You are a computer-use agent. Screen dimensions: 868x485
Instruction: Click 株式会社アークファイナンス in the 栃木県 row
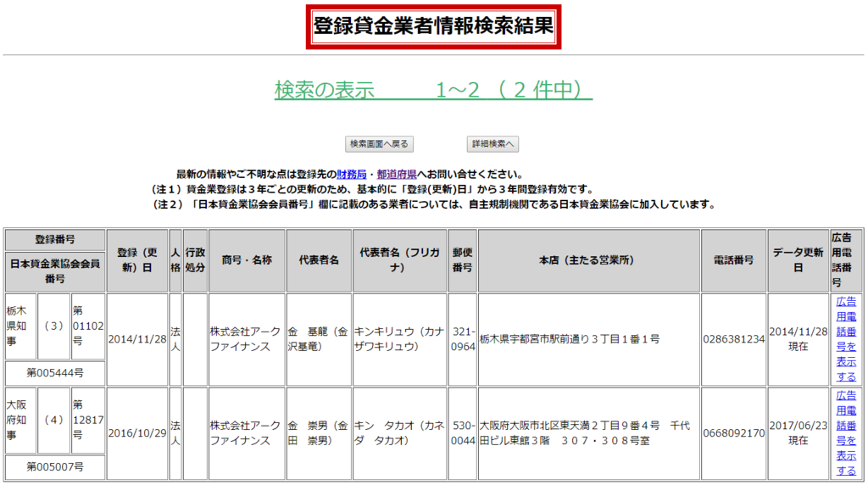(x=247, y=339)
